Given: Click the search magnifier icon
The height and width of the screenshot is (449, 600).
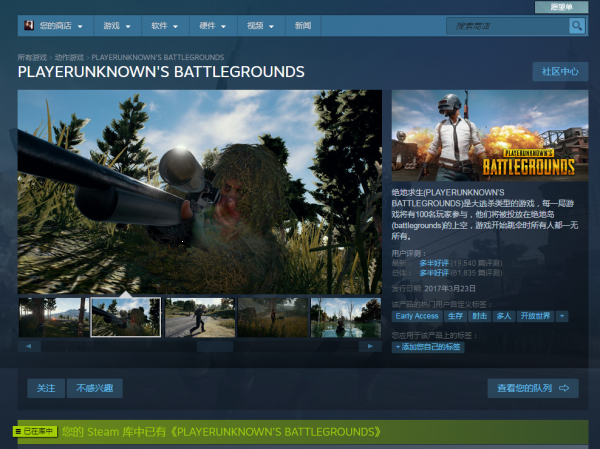Looking at the screenshot, I should pyautogui.click(x=577, y=26).
